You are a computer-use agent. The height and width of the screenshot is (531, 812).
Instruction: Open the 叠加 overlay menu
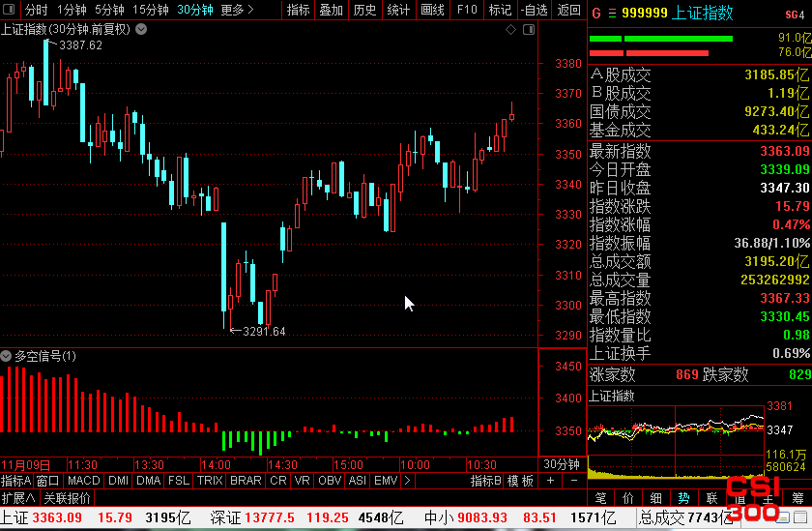tap(332, 10)
